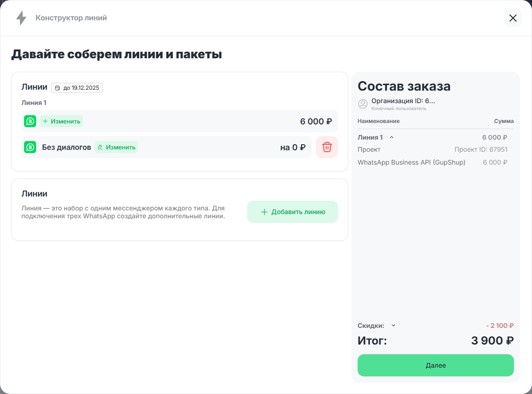
Task: Click the lightning bolt icon in header
Action: [21, 18]
